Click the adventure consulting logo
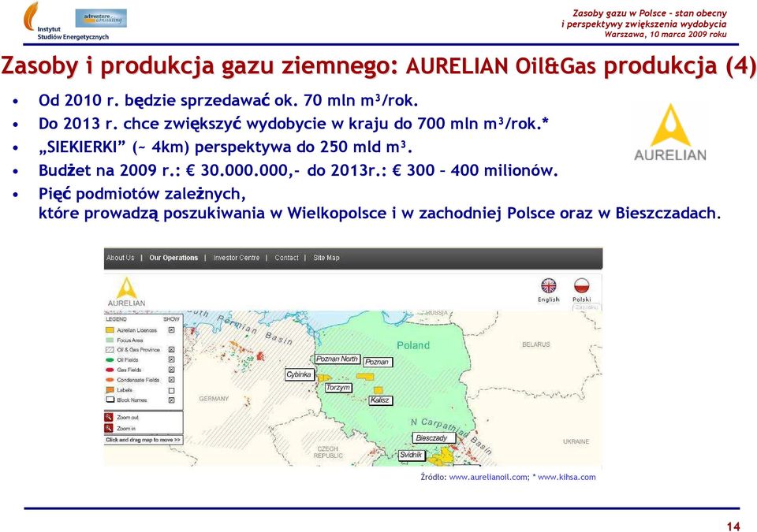 coord(101,18)
